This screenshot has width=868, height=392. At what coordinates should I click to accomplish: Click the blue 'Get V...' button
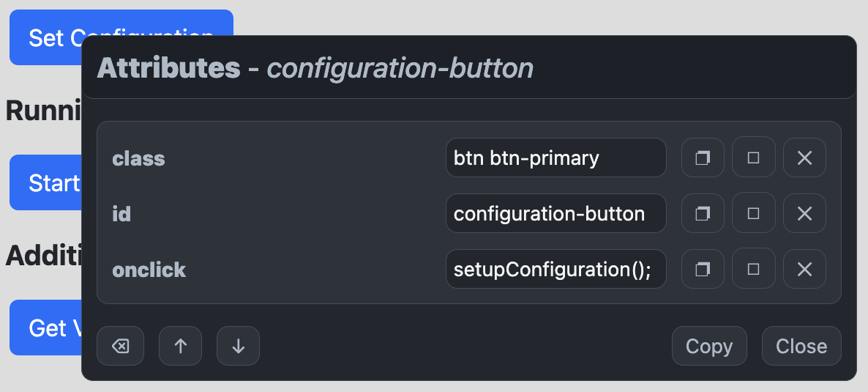tap(45, 328)
